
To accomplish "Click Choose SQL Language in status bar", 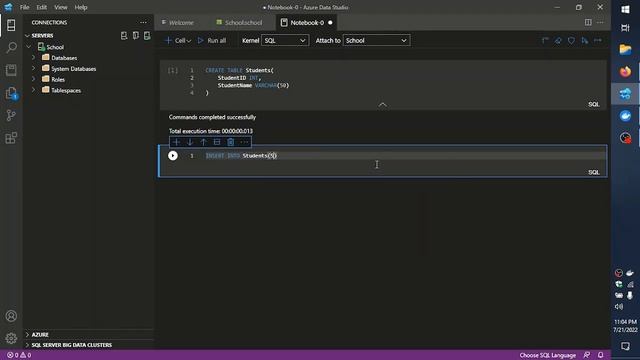I will [x=547, y=355].
